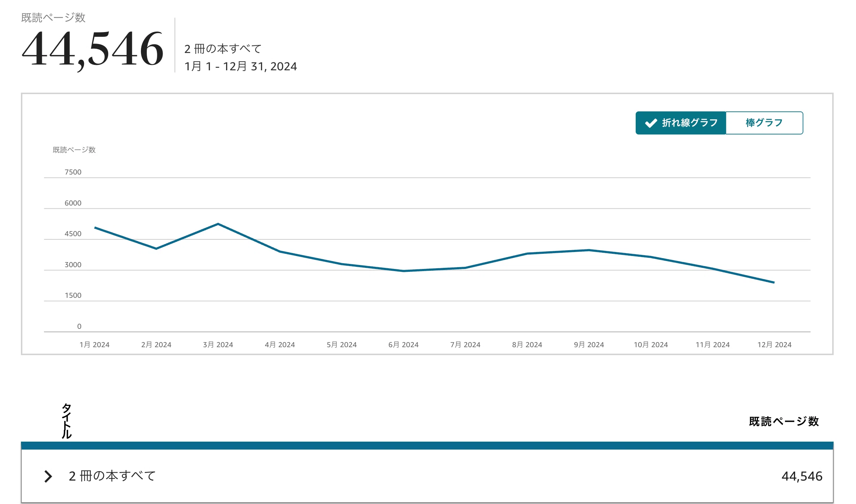This screenshot has height=504, width=856.
Task: Click the 2月 2024 dip on line
Action: click(156, 248)
